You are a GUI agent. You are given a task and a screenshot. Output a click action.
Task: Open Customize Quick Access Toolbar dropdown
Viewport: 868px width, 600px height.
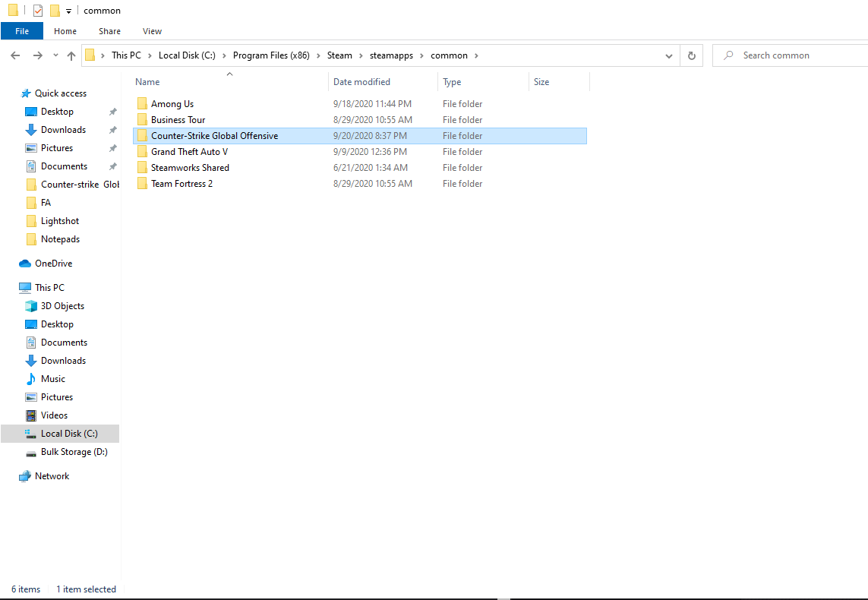pyautogui.click(x=68, y=11)
